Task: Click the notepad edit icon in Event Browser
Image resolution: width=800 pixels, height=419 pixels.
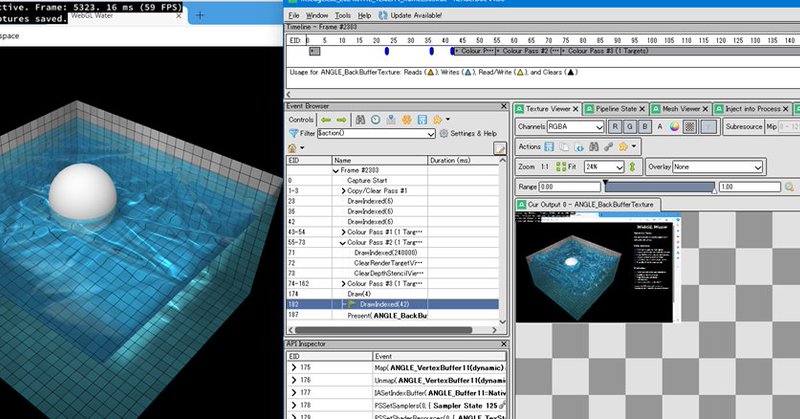Action: pyautogui.click(x=500, y=149)
